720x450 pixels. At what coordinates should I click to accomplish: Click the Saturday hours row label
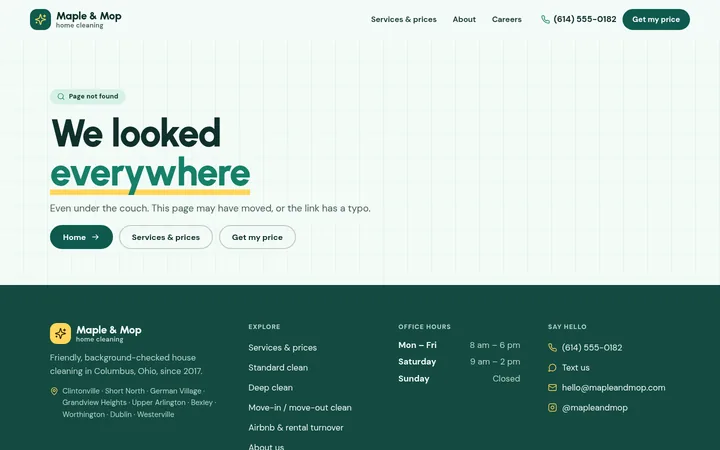coord(417,362)
